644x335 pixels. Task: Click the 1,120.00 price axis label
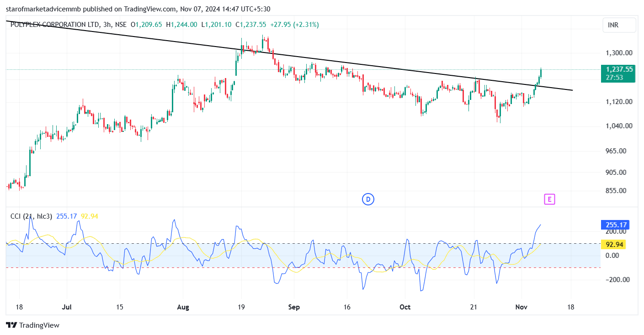(619, 101)
